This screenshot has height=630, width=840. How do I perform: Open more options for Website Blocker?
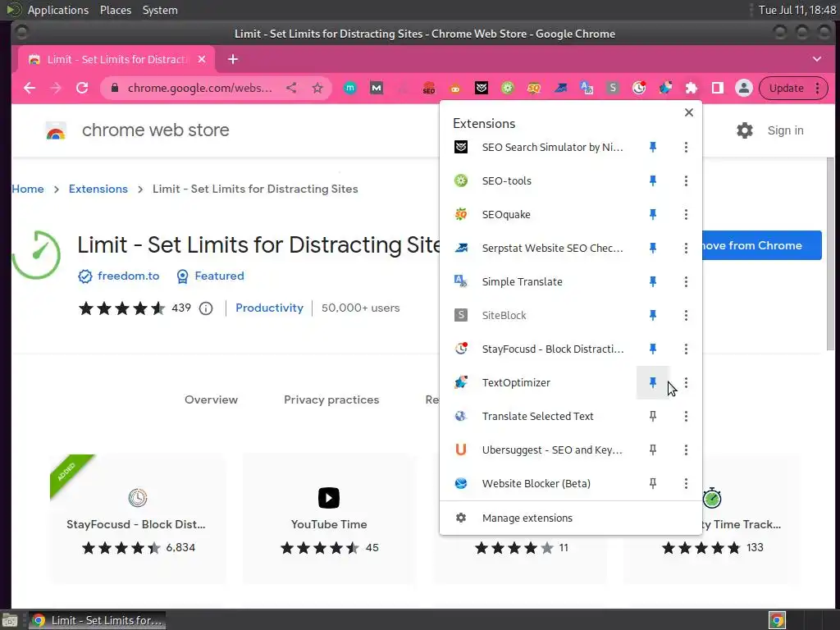click(x=686, y=483)
